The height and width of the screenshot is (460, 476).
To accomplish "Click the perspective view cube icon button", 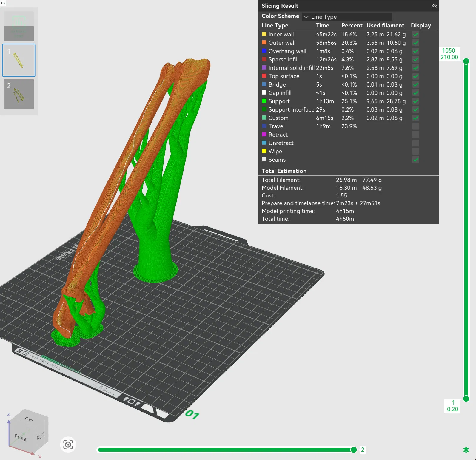I will (x=68, y=445).
